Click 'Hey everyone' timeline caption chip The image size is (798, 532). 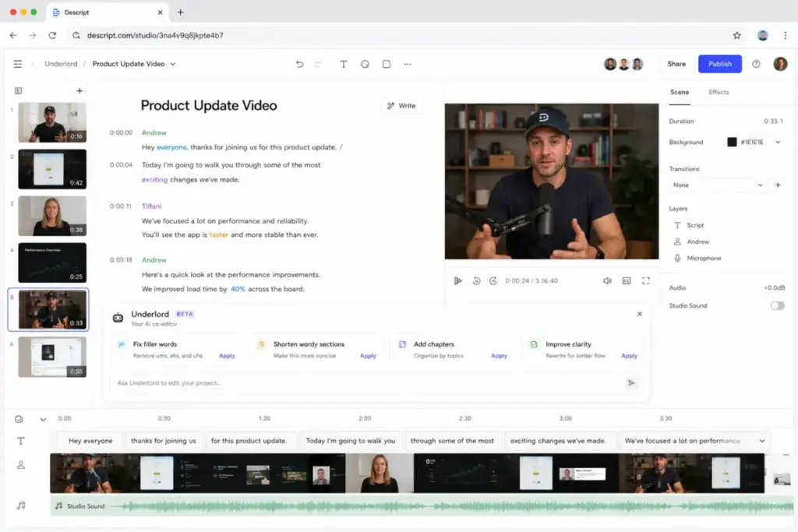coord(90,441)
